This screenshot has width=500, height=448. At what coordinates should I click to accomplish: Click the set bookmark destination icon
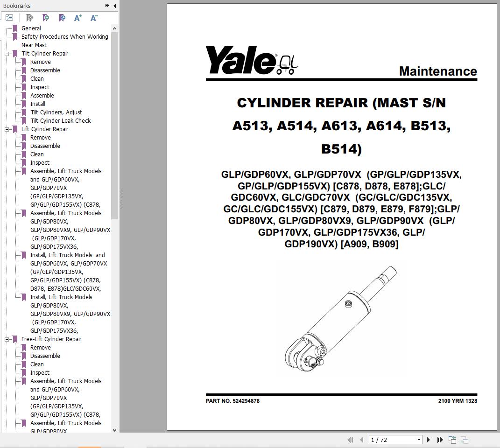[62, 18]
